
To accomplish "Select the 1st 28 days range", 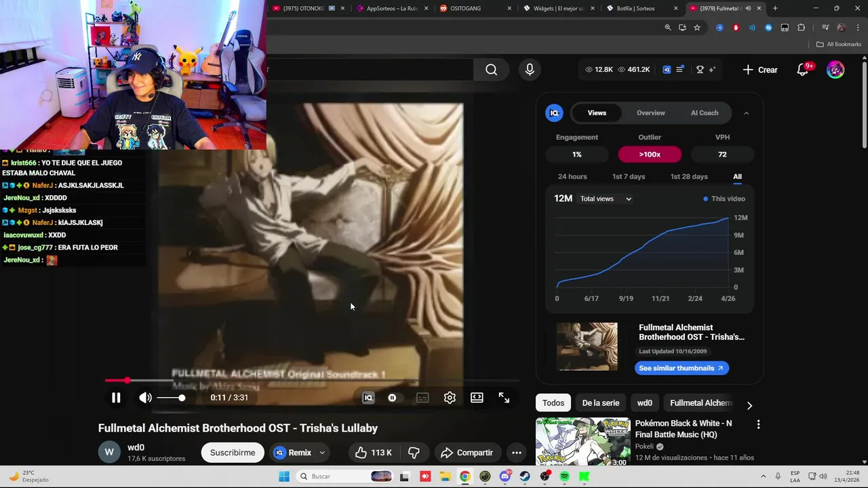I will (x=689, y=177).
